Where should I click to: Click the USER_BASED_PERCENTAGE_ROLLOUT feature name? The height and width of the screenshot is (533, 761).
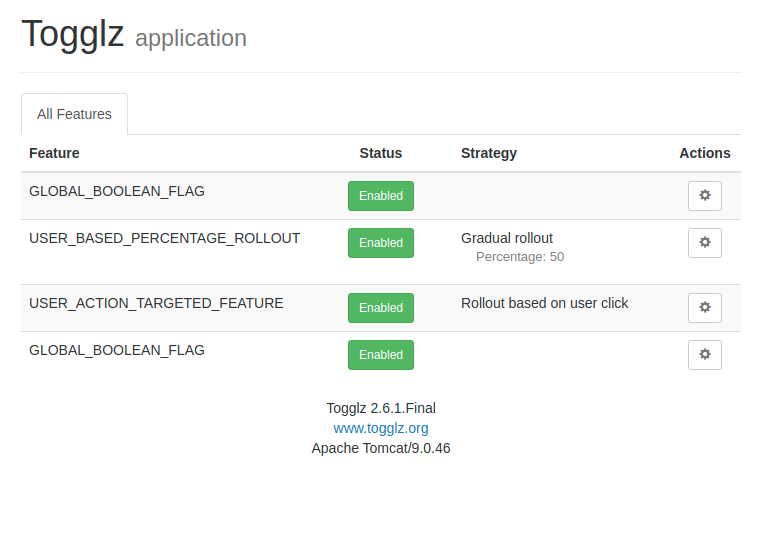coord(165,238)
